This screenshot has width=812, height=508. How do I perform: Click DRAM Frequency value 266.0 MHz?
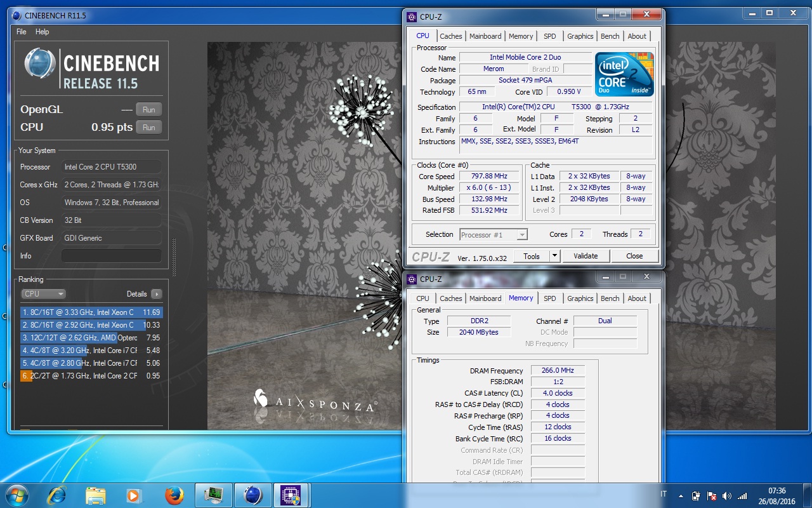click(558, 371)
